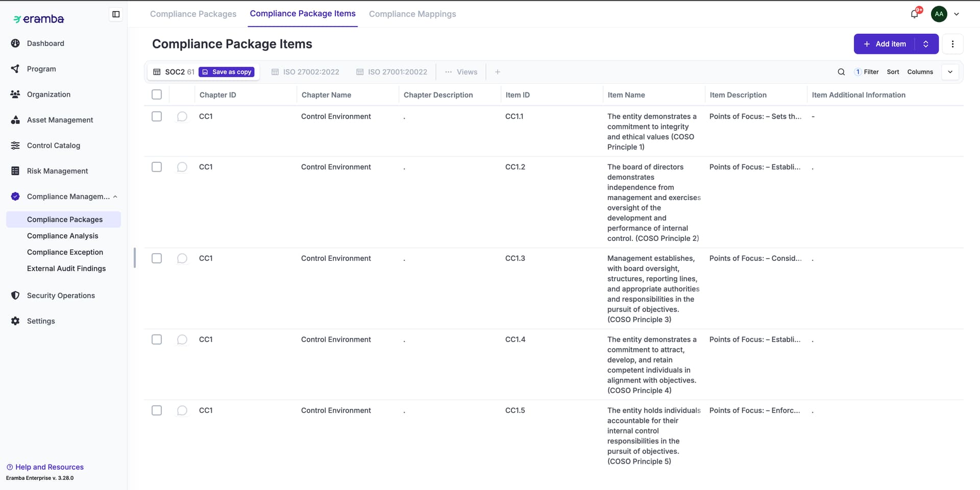980x490 pixels.
Task: Open comments bubble for CC1.3 row
Action: 182,258
